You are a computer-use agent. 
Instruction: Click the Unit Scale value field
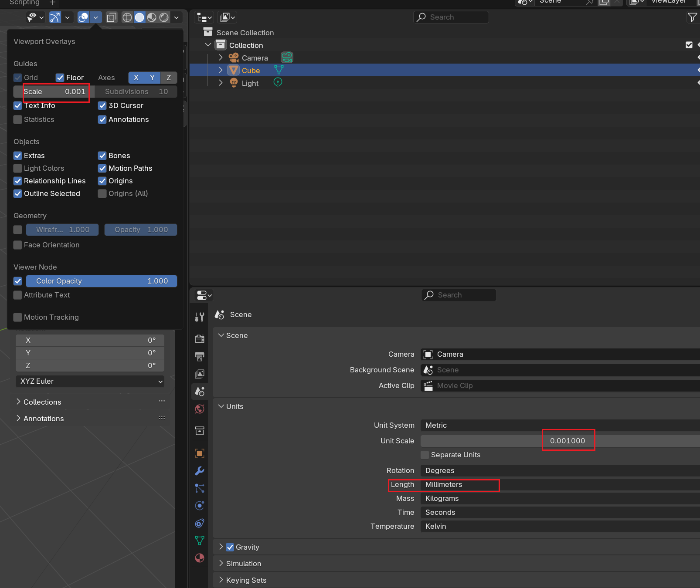pos(560,441)
